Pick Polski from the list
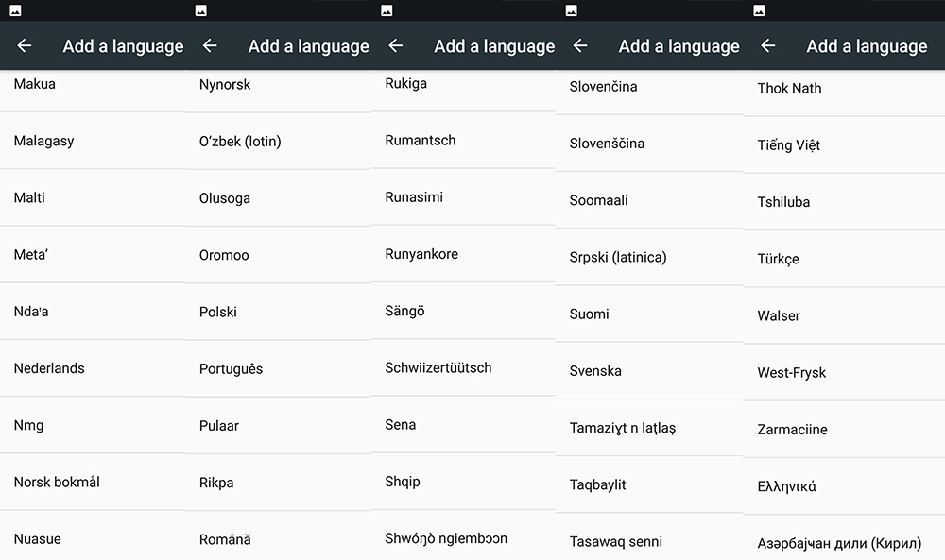945x560 pixels. tap(218, 312)
